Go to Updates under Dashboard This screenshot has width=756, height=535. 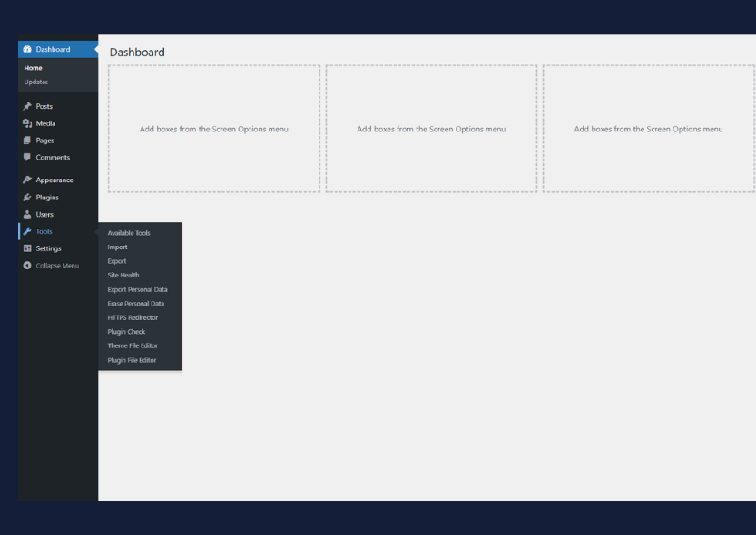(36, 82)
